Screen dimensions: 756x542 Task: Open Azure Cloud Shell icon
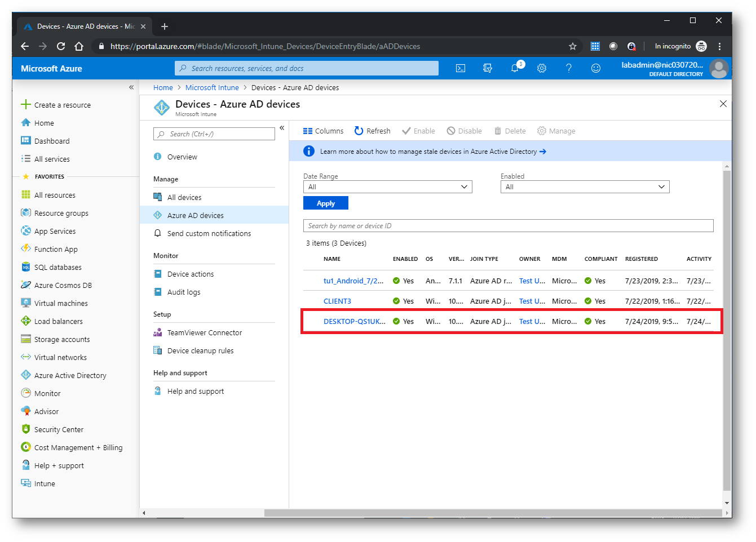[461, 68]
